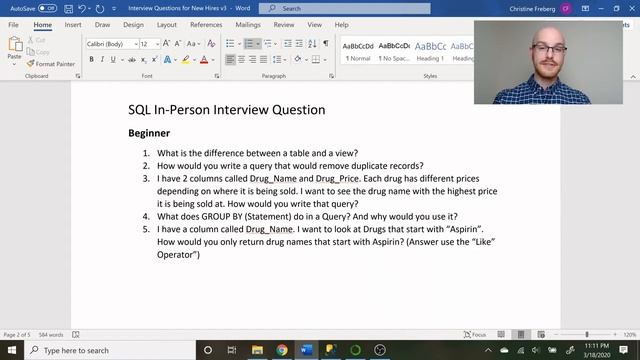Apply superscript formatting
Image resolution: width=640 pixels, height=360 pixels.
(155, 60)
